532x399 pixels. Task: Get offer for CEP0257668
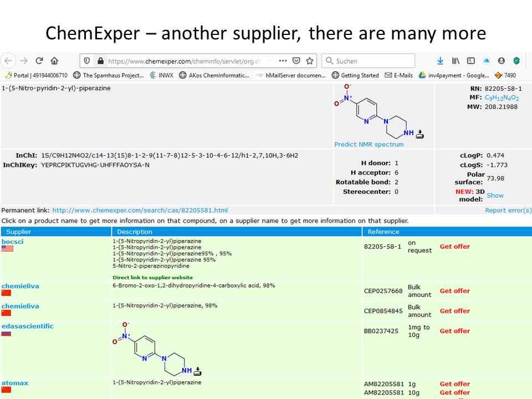coord(454,291)
